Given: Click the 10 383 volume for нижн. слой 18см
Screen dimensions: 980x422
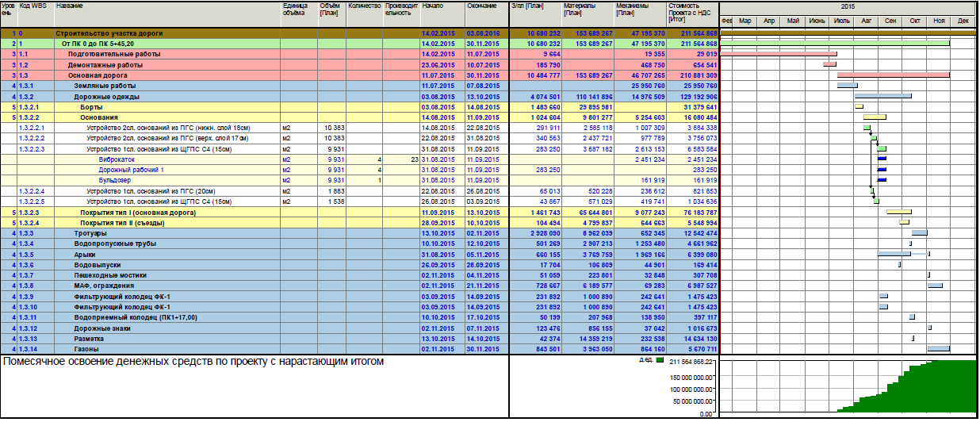Looking at the screenshot, I should (x=334, y=127).
